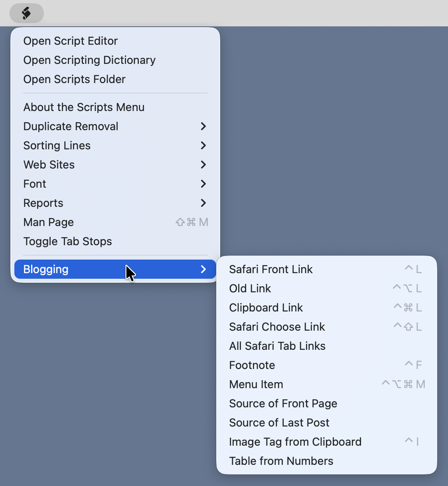The height and width of the screenshot is (486, 448).
Task: Select Toggle Tab Stops
Action: tap(67, 241)
